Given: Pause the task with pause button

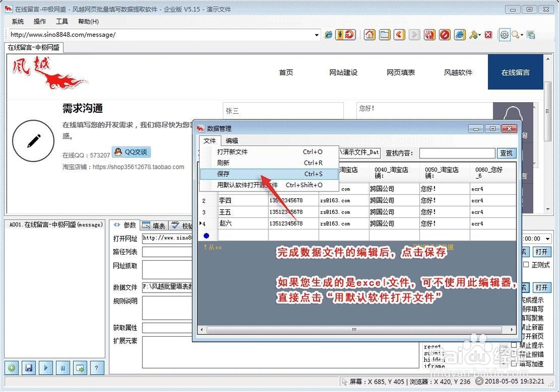Looking at the screenshot, I should (x=63, y=368).
